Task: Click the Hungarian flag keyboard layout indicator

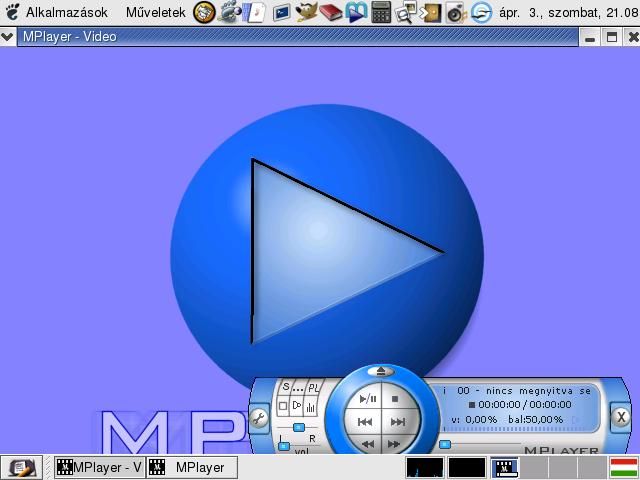Action: click(624, 468)
